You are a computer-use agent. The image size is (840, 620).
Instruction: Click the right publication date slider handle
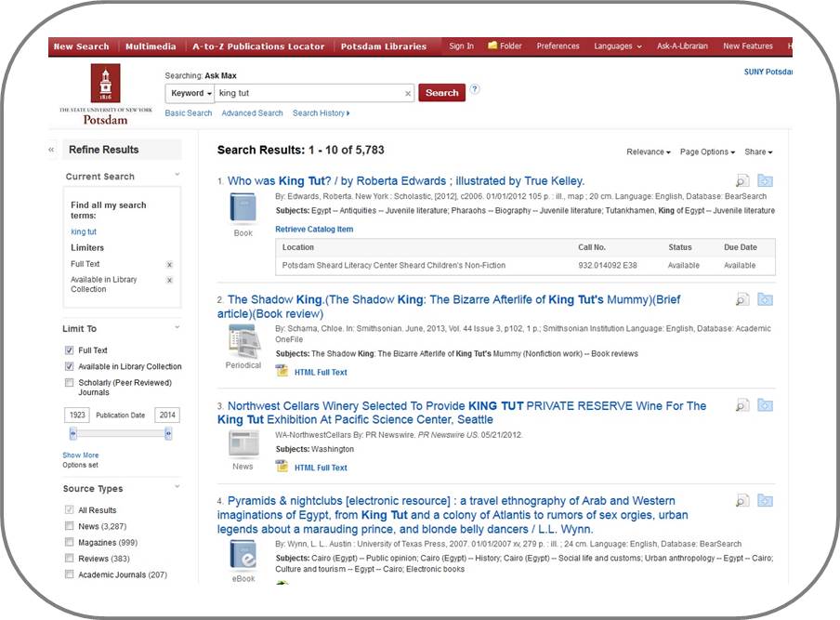tap(168, 433)
